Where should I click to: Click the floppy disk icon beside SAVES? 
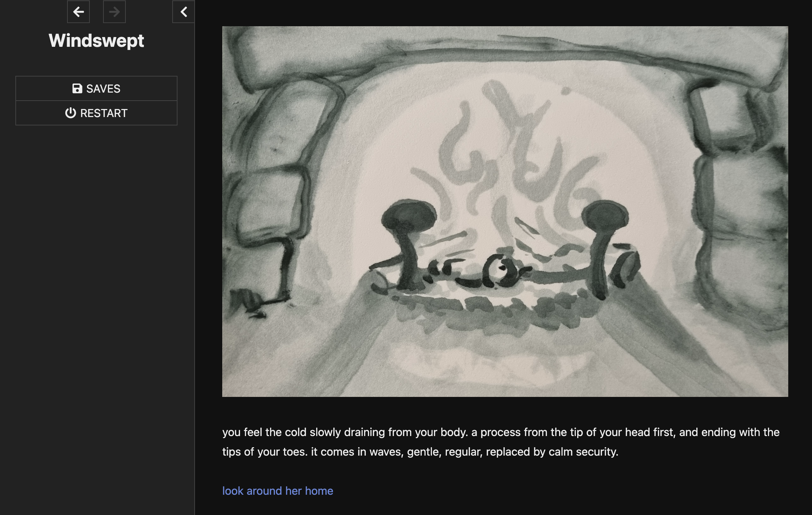coord(77,88)
